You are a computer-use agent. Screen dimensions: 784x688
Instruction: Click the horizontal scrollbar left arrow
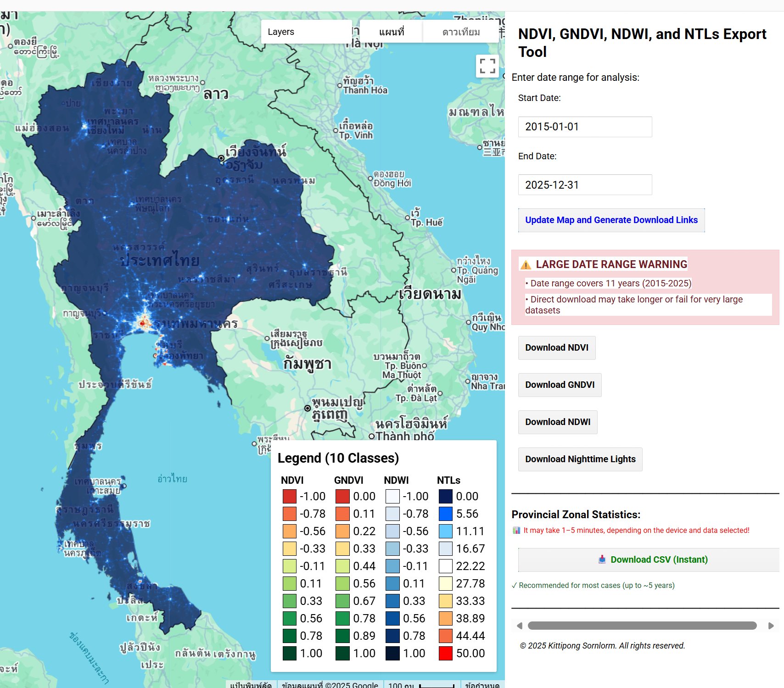pos(519,626)
